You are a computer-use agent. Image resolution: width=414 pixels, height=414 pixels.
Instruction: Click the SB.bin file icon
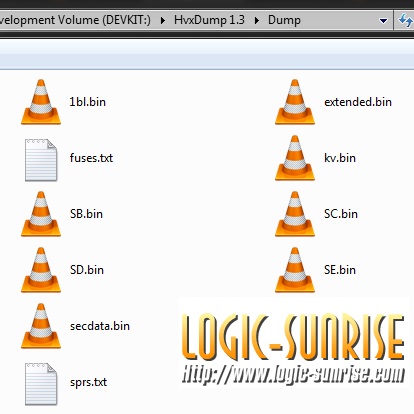pos(41,214)
